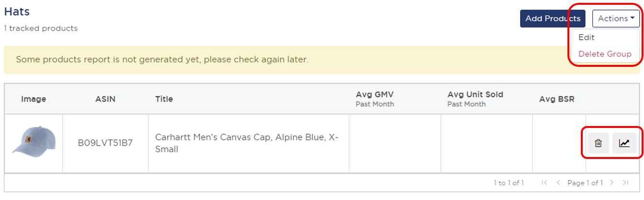644x200 pixels.
Task: Click the Carhartt cap product thumbnail
Action: tap(33, 143)
